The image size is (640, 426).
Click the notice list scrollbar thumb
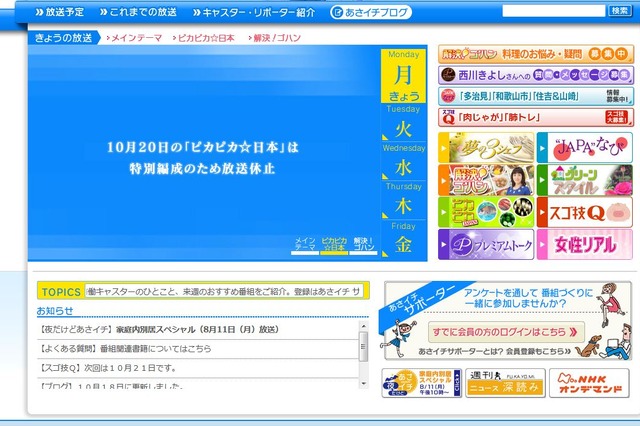(x=363, y=346)
